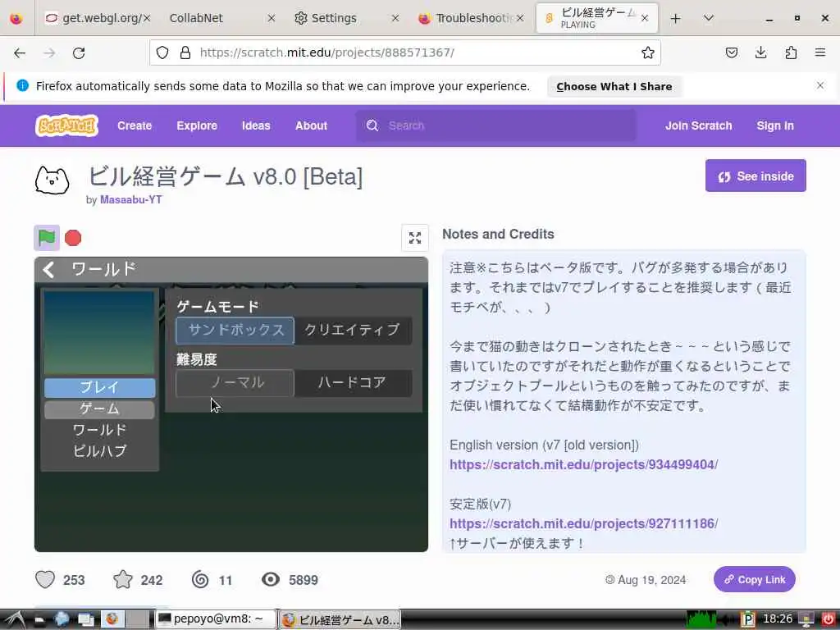Select ノーマル difficulty
840x630 pixels.
[x=235, y=382]
